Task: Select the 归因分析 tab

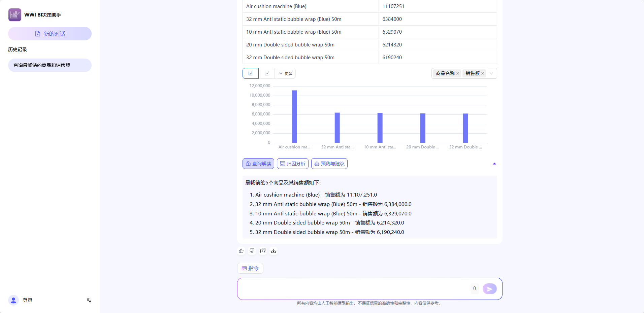Action: click(x=293, y=164)
